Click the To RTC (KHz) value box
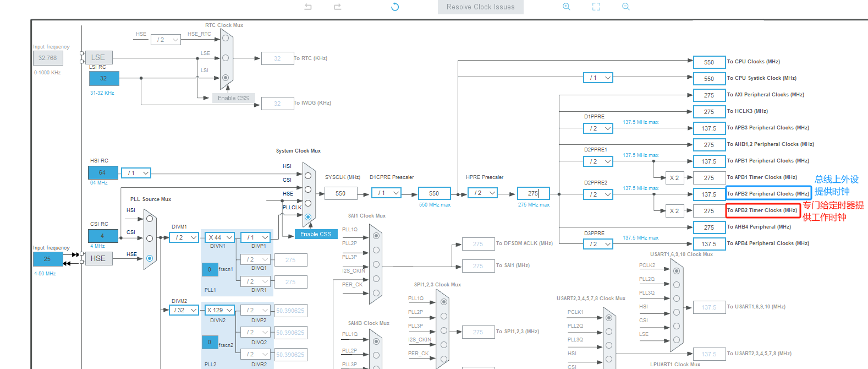 277,58
